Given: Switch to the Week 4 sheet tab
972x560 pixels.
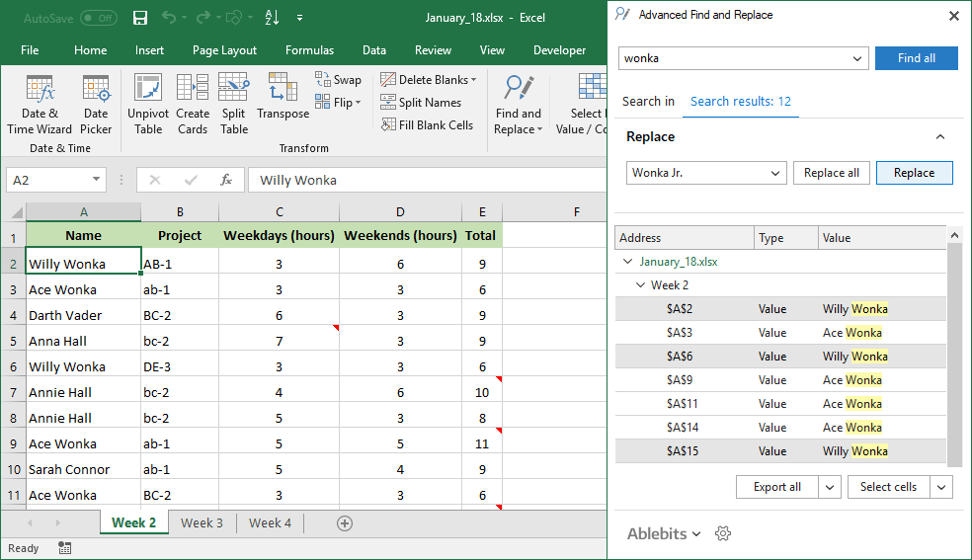Looking at the screenshot, I should pos(270,522).
